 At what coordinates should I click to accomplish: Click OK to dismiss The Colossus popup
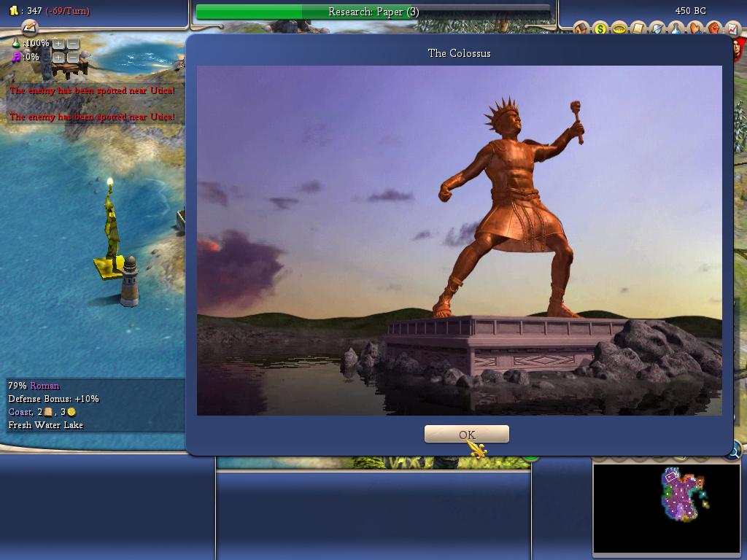pos(466,435)
